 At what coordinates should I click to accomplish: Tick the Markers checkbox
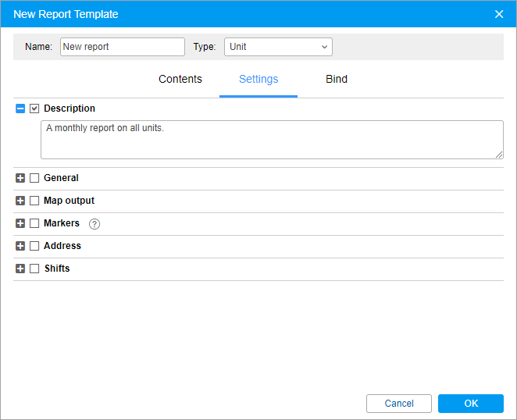tap(34, 223)
